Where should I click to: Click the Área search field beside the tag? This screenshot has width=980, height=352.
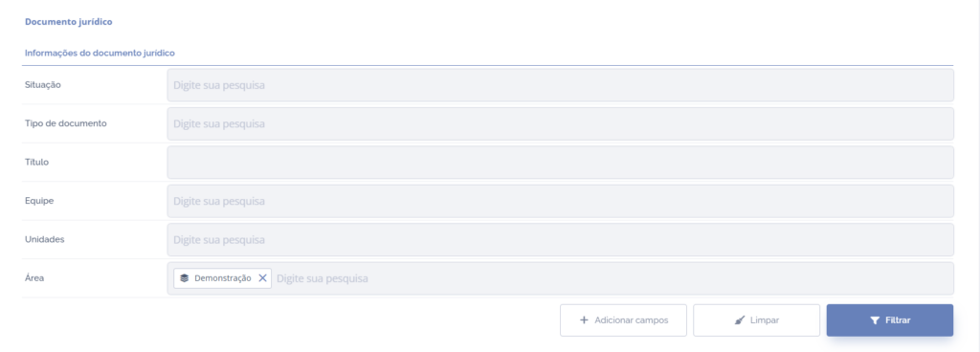point(612,278)
